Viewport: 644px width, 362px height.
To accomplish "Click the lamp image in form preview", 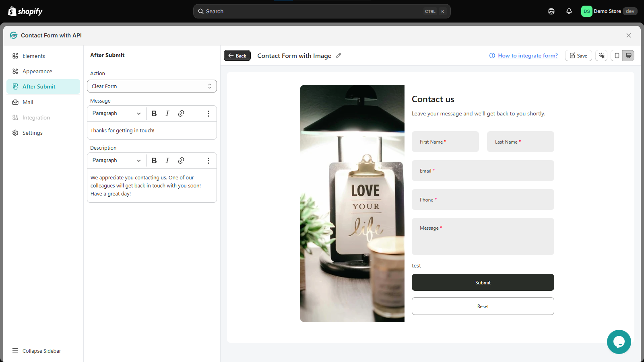I will coord(352,204).
